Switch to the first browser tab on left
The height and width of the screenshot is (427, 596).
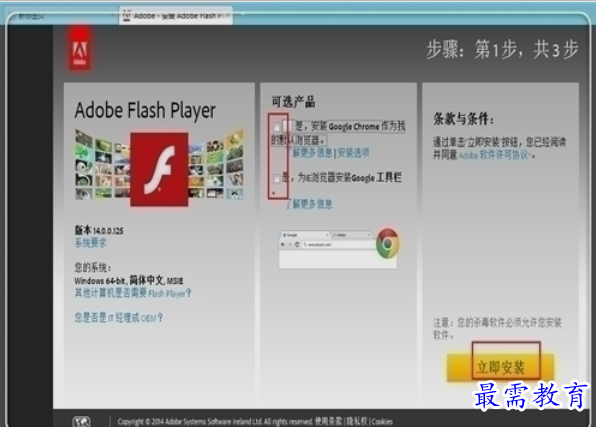click(x=61, y=16)
